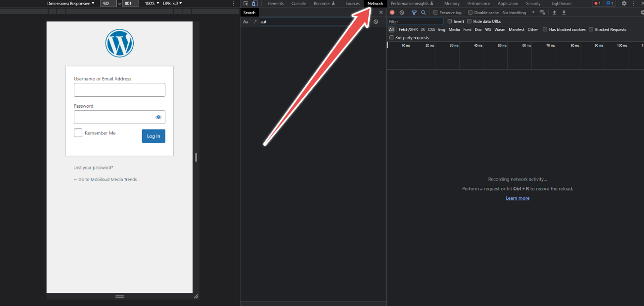Click the Learn more link
The image size is (644, 306).
coord(517,198)
